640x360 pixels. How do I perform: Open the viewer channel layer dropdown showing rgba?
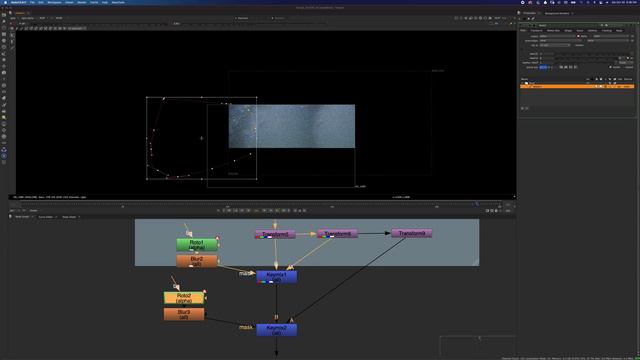coord(15,18)
